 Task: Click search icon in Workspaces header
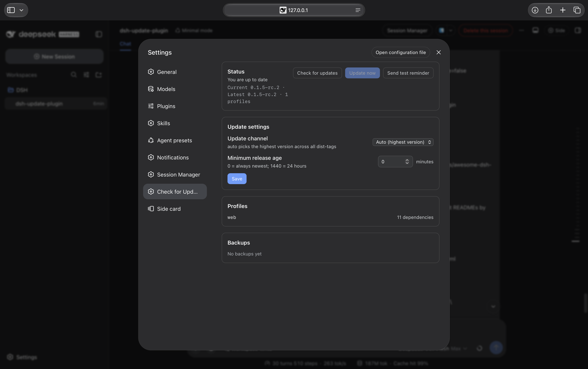(74, 74)
